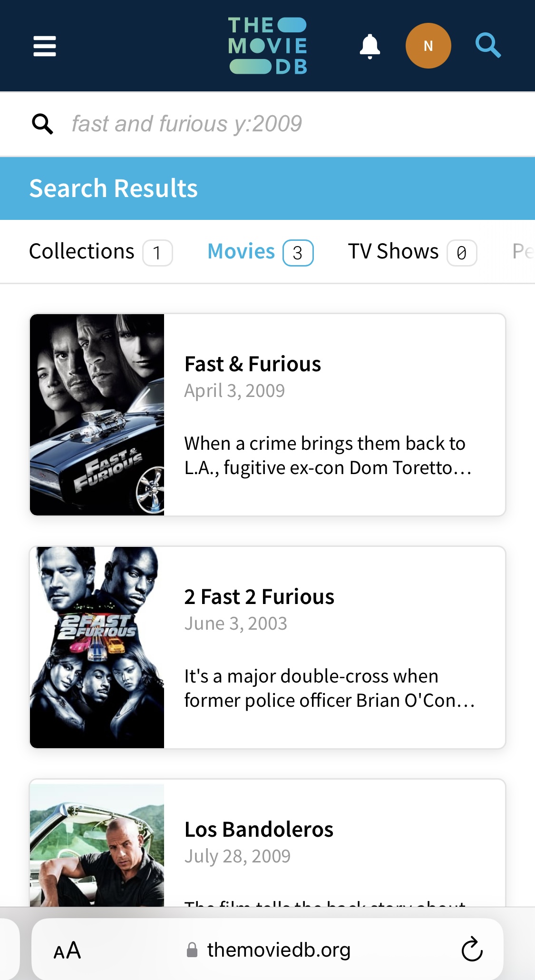This screenshot has height=980, width=535.
Task: Open notifications bell
Action: coord(370,47)
